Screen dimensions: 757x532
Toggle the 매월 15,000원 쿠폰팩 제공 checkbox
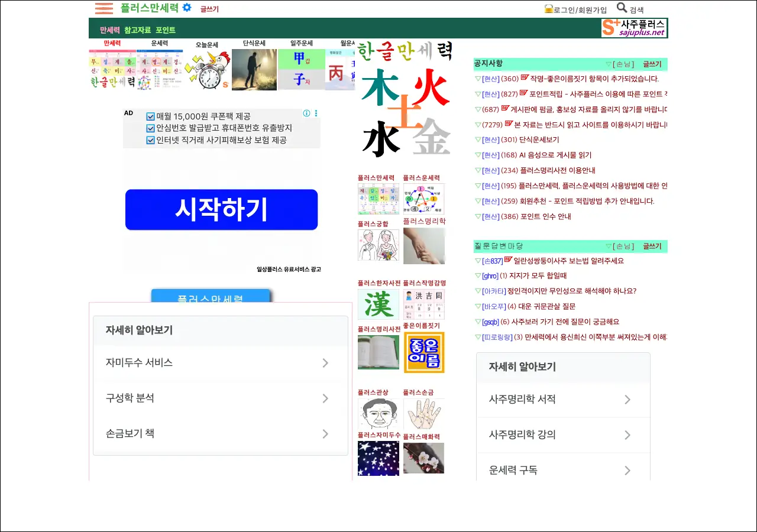(x=150, y=116)
